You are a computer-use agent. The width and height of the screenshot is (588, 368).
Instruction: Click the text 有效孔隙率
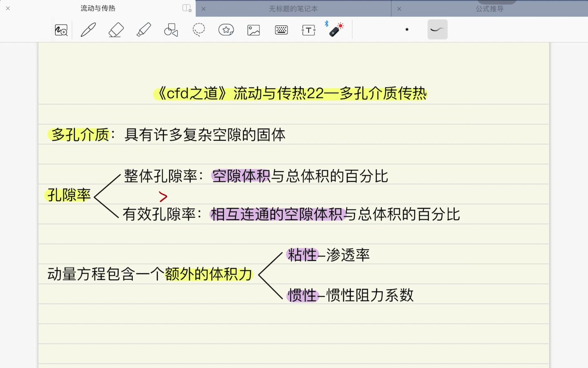(159, 214)
